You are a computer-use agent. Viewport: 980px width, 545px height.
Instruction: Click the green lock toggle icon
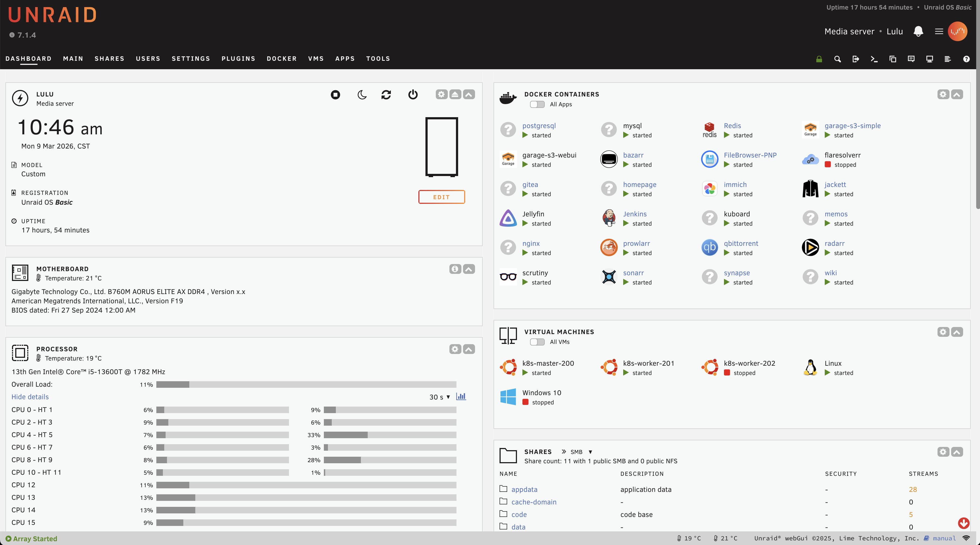tap(819, 59)
